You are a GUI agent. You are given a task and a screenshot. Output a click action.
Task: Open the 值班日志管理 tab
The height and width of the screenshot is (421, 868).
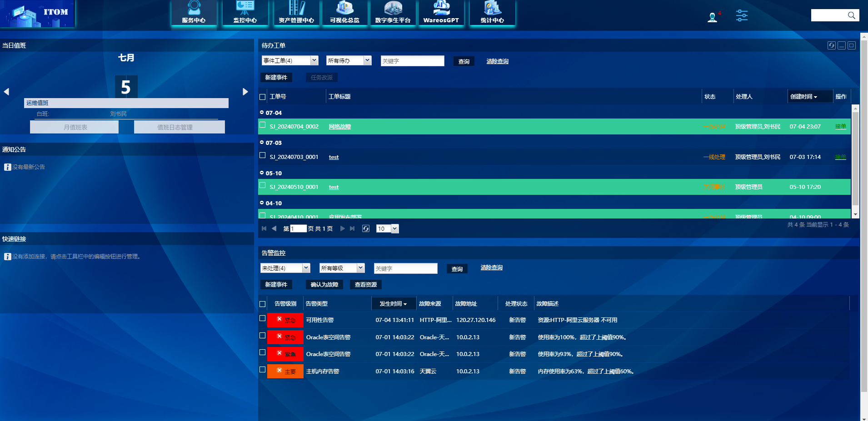(179, 127)
